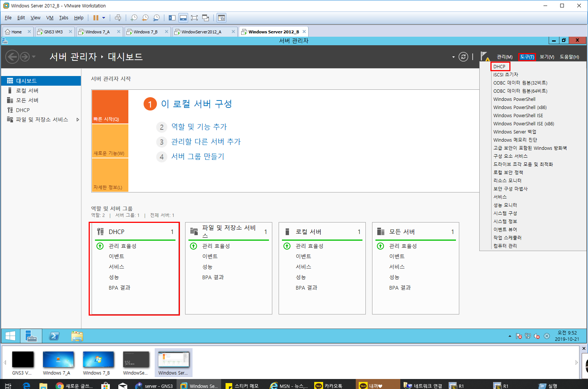Switch to Windows 7_A tab

point(99,32)
